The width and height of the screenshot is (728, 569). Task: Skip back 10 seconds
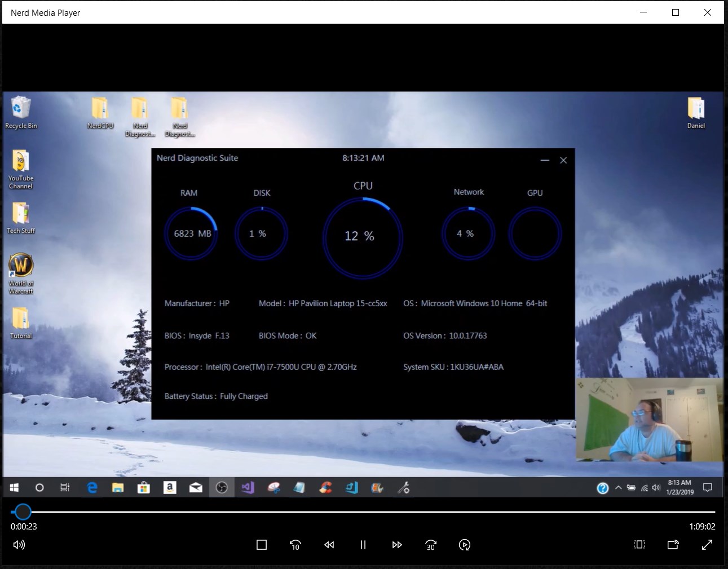pos(295,545)
